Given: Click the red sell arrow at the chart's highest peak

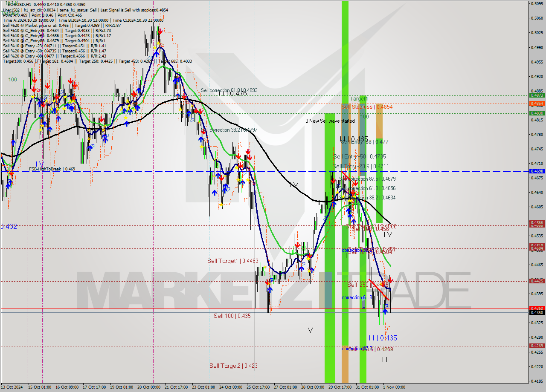Looking at the screenshot, I should tap(160, 31).
